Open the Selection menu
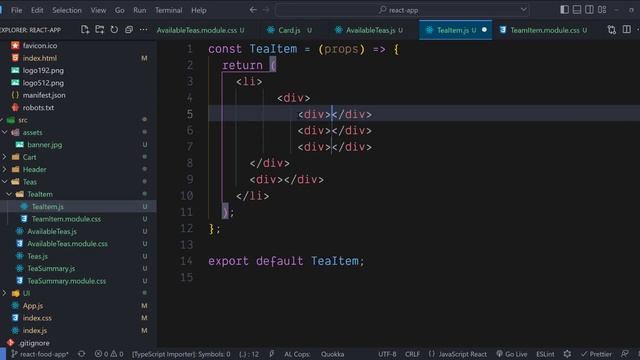The height and width of the screenshot is (360, 640). [x=67, y=10]
